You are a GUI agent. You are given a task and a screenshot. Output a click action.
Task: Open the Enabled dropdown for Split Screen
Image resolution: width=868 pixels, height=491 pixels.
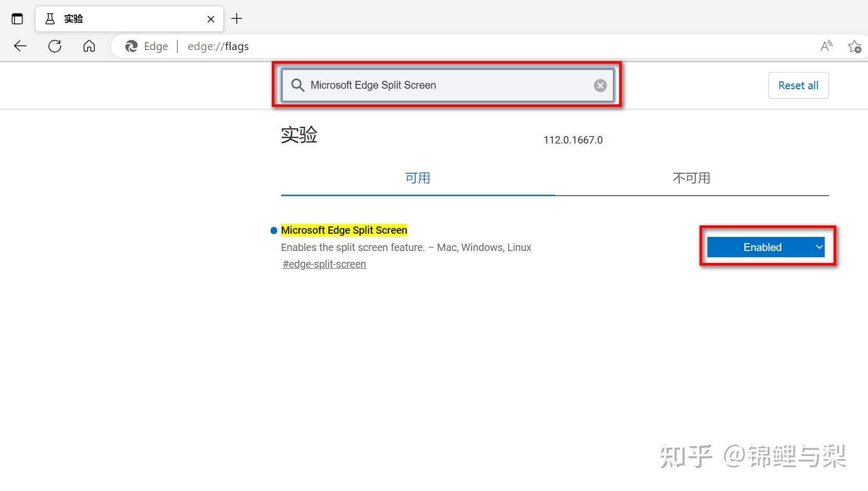[765, 247]
